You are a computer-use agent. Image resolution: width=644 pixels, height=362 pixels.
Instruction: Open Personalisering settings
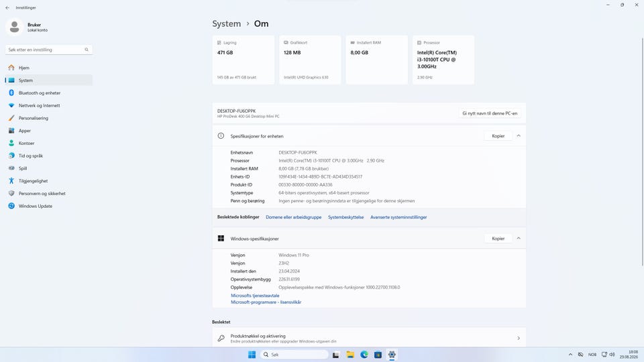[49, 118]
